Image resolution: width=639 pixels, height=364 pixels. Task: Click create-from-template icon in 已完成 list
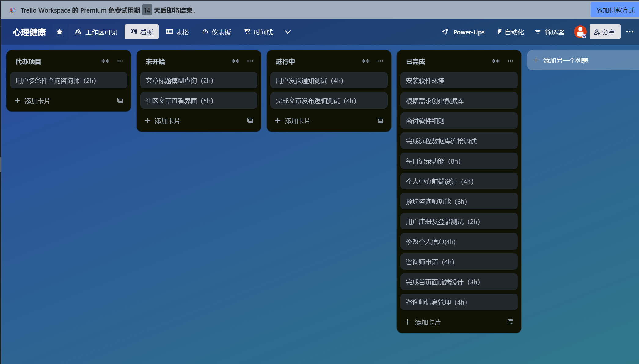(510, 322)
